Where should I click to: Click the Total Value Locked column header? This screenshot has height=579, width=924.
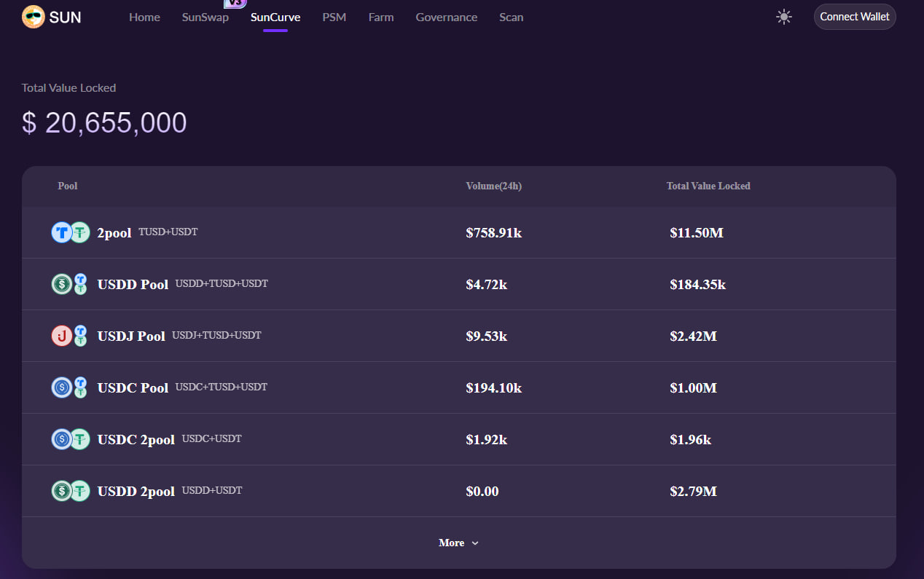(708, 186)
